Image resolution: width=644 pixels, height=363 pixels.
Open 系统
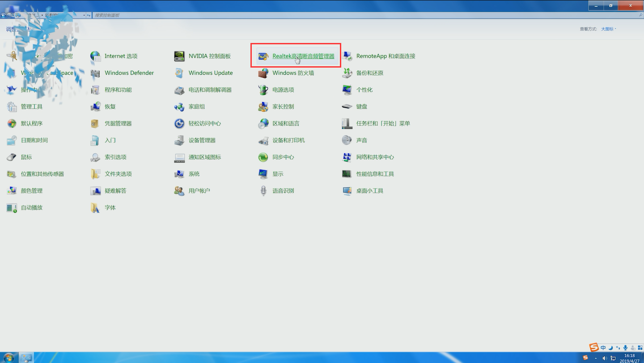(x=187, y=174)
